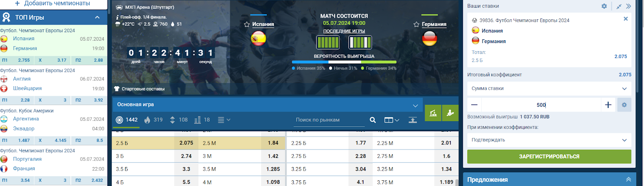Toggle total 3.25 М bet at 1.34
This screenshot has width=644, height=186.
click(416, 169)
